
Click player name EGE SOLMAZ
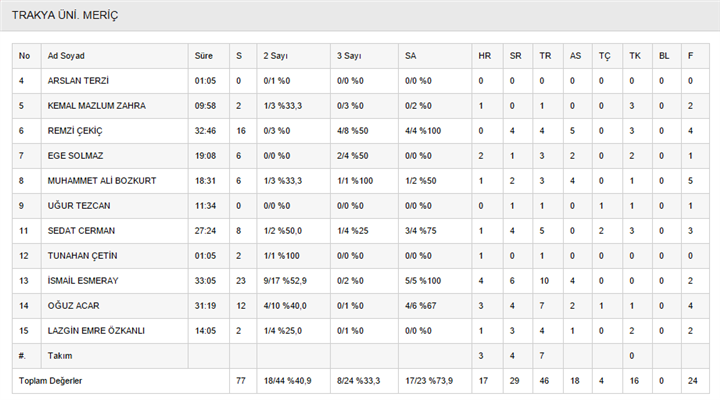pos(75,156)
